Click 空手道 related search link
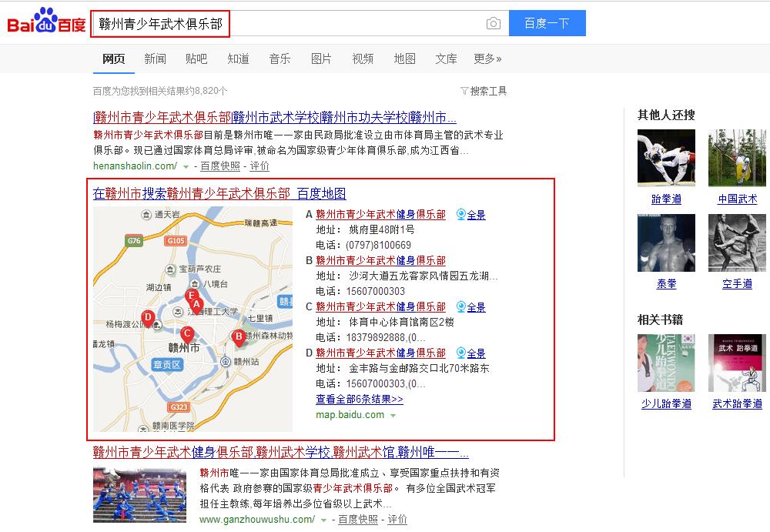770x532 pixels. tap(737, 284)
